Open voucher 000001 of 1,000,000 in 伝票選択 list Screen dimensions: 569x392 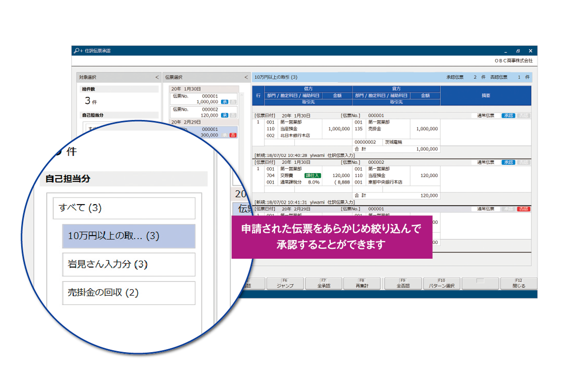tap(204, 99)
